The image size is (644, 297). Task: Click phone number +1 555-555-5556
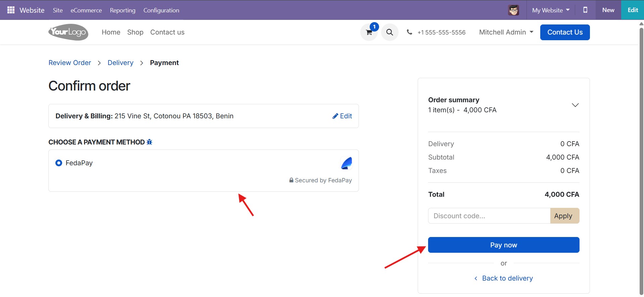coord(441,33)
